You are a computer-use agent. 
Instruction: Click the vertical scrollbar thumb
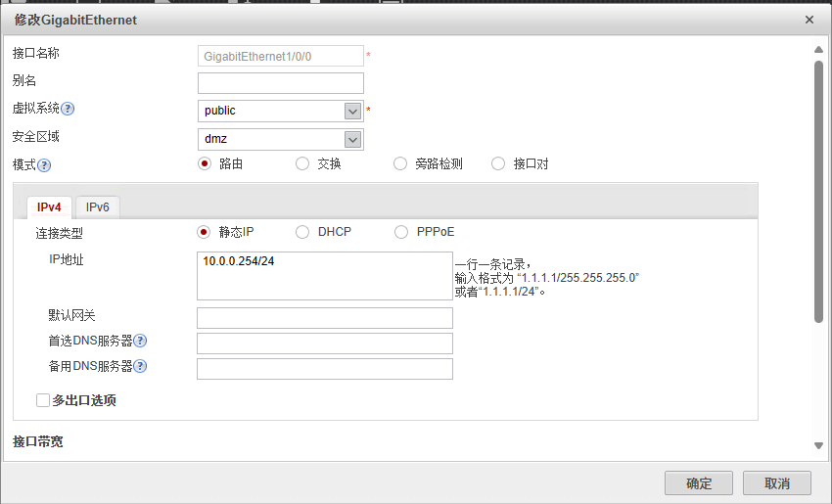pos(818,191)
